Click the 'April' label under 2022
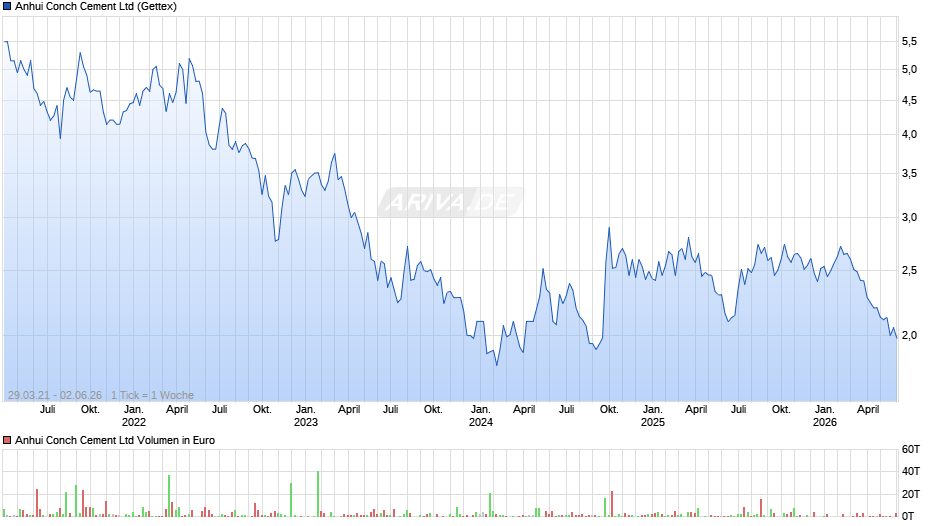940x526 pixels. coord(177,409)
